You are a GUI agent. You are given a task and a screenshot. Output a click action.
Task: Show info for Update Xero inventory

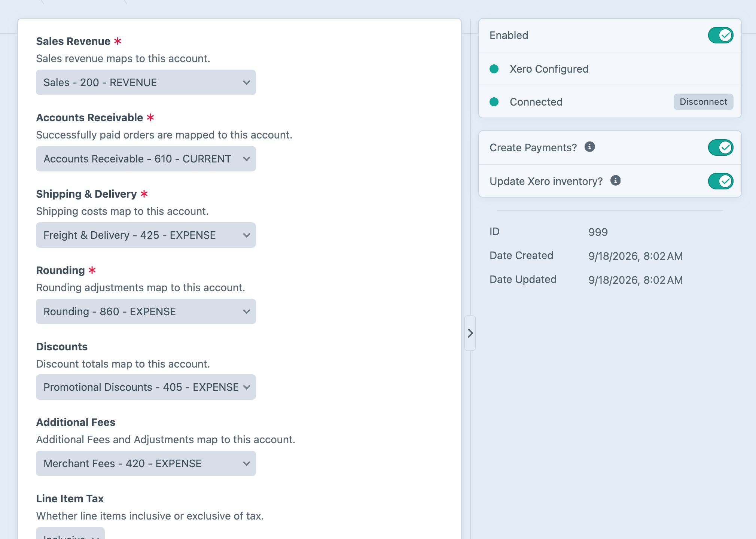click(x=616, y=180)
